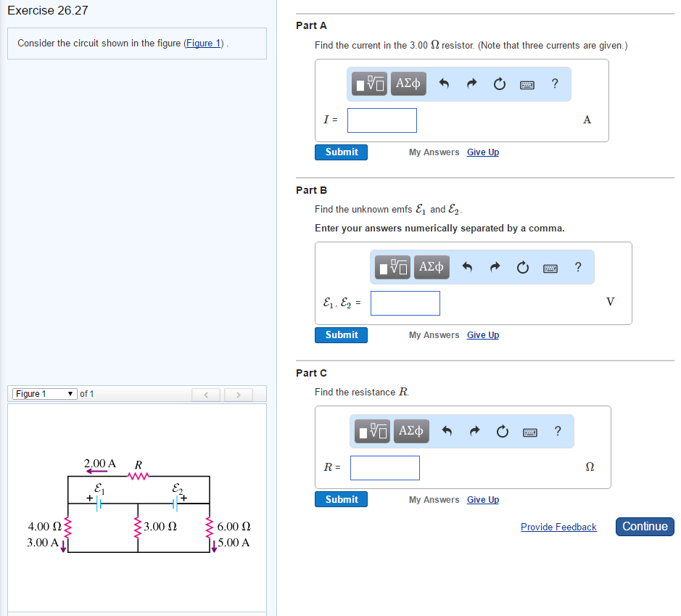The height and width of the screenshot is (616, 681).
Task: Open keyboard shortcuts icon in Part C toolbar
Action: pyautogui.click(x=529, y=431)
